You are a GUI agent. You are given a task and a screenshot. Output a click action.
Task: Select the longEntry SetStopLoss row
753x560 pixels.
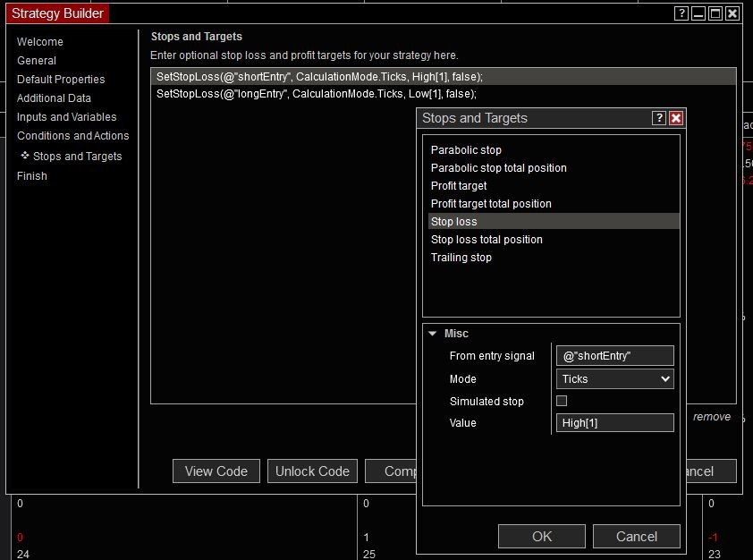[x=444, y=94]
